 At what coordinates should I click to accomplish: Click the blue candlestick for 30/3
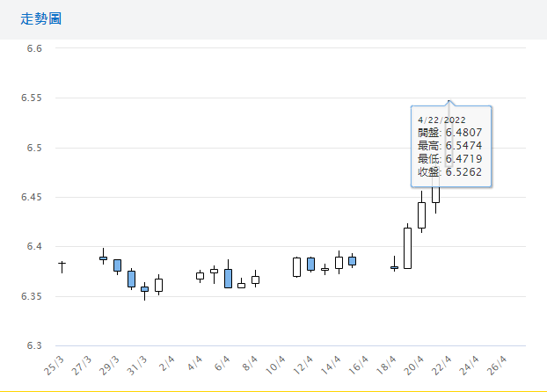131,279
